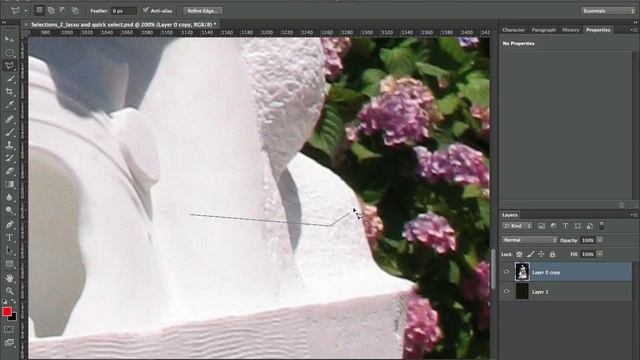
Task: Select the Gradient tool
Action: click(9, 184)
